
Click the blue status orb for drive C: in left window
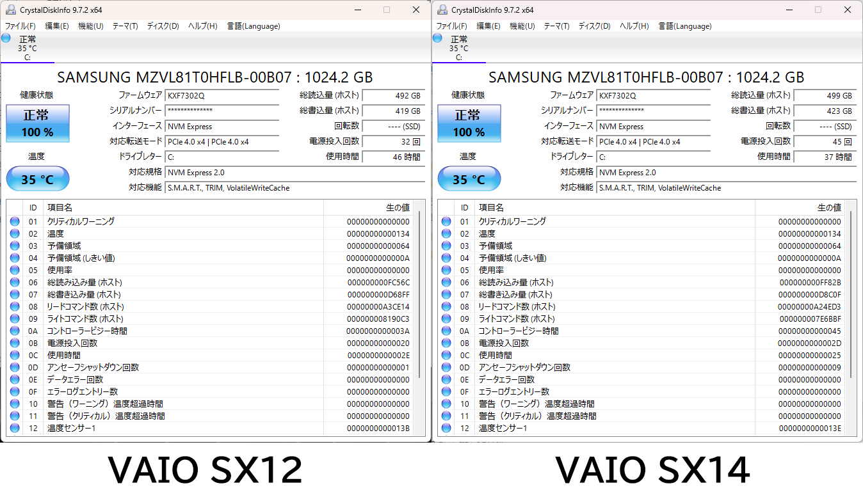pyautogui.click(x=6, y=38)
